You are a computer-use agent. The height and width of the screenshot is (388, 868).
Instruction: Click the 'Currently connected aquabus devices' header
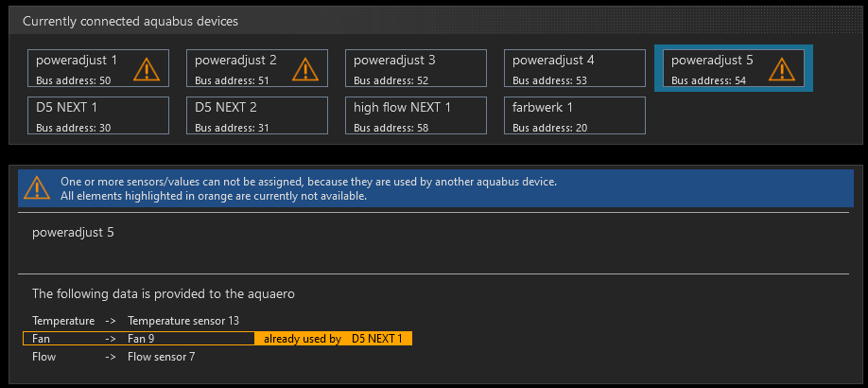[130, 21]
